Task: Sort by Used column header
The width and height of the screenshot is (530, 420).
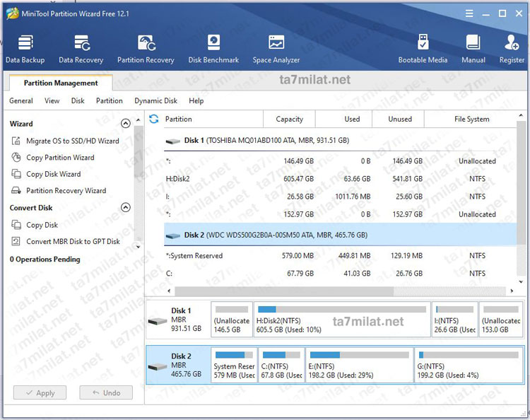Action: [343, 119]
